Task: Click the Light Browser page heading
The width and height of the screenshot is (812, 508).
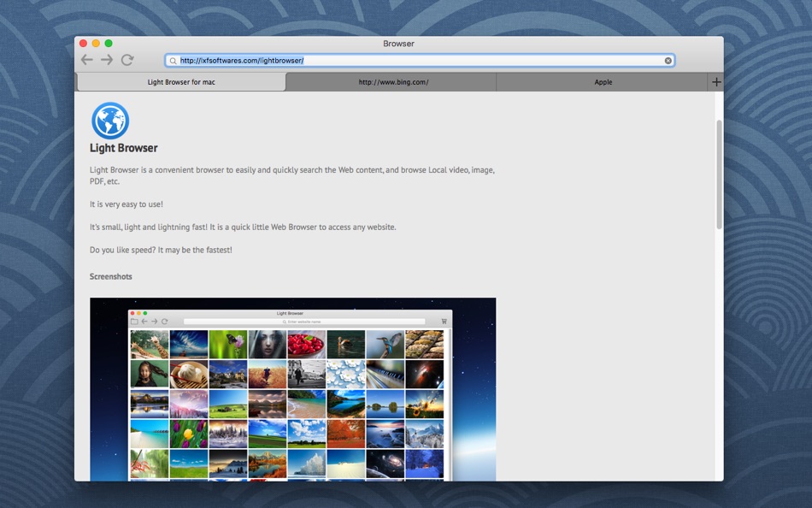Action: [123, 148]
